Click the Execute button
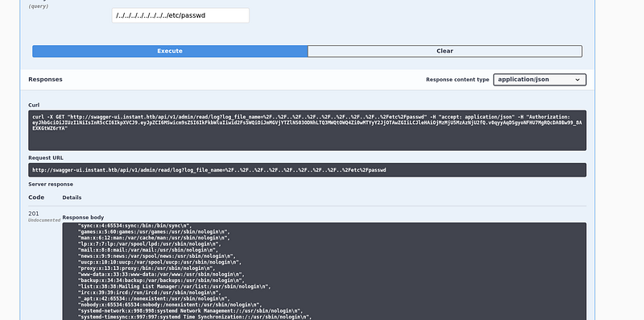This screenshot has height=320, width=644. point(170,51)
